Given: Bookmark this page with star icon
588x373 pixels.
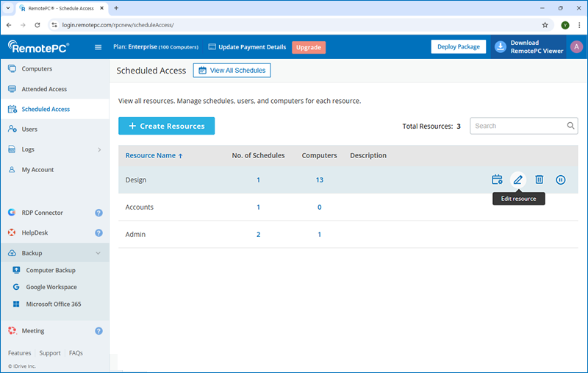Looking at the screenshot, I should click(x=545, y=24).
